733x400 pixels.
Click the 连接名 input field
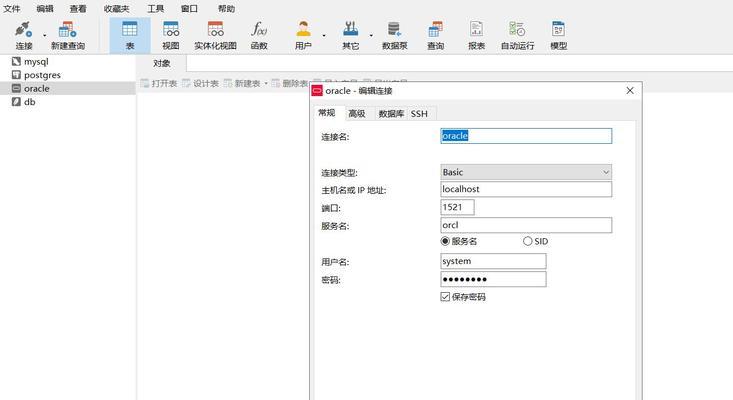click(526, 136)
